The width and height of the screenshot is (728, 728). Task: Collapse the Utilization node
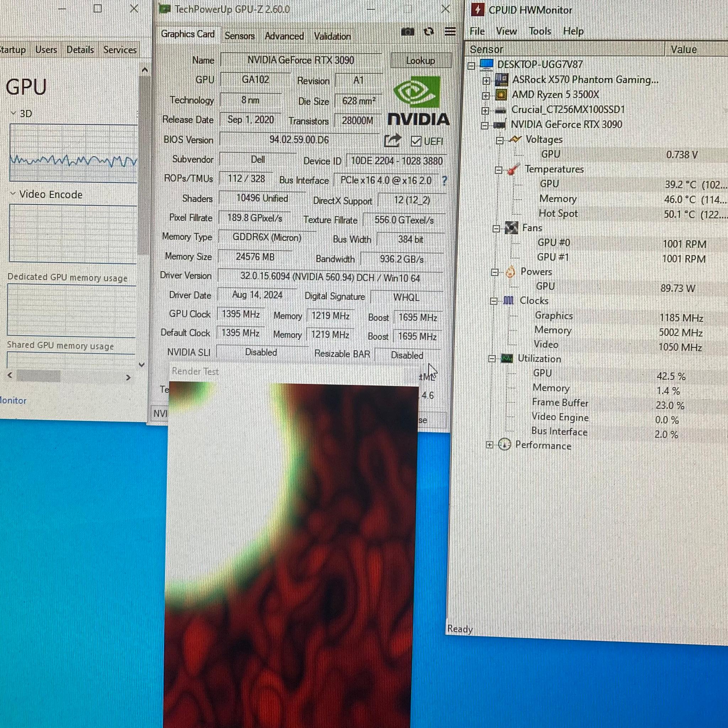pyautogui.click(x=491, y=359)
